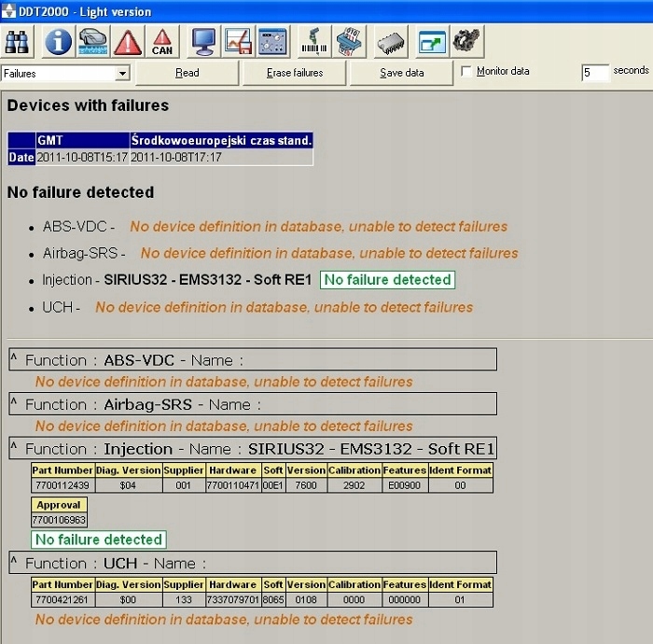Click the binoculars search icon
Image resolution: width=653 pixels, height=644 pixels.
point(17,41)
